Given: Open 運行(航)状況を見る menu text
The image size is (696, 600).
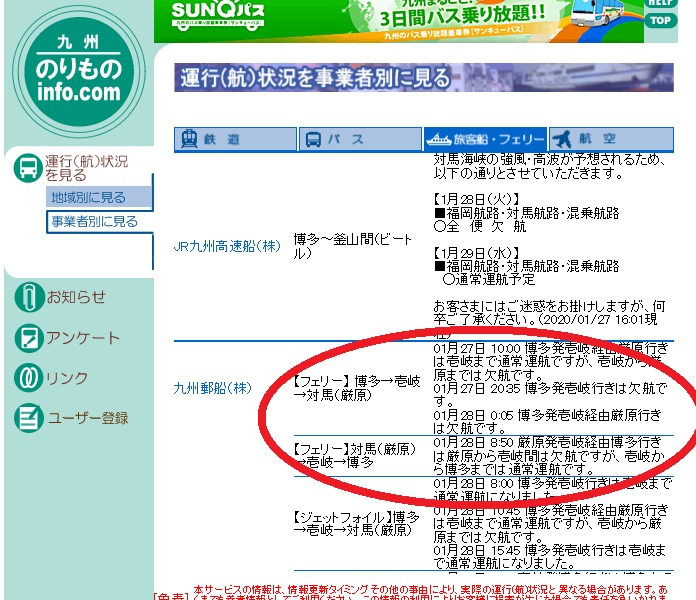Looking at the screenshot, I should (86, 168).
